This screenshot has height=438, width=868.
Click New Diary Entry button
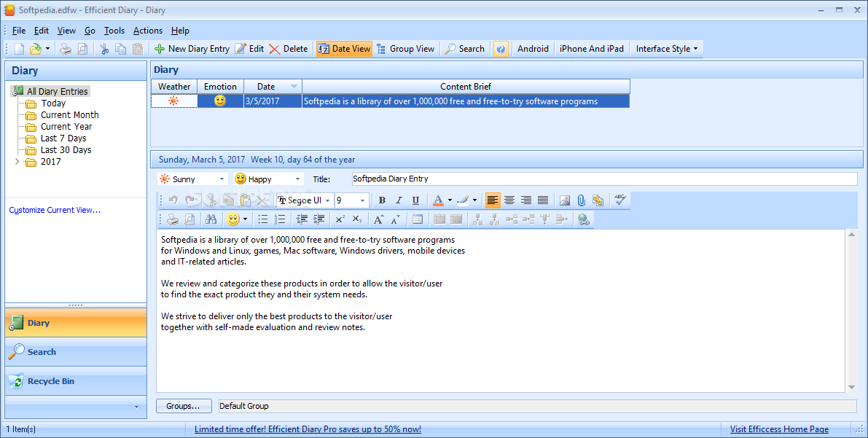[192, 49]
